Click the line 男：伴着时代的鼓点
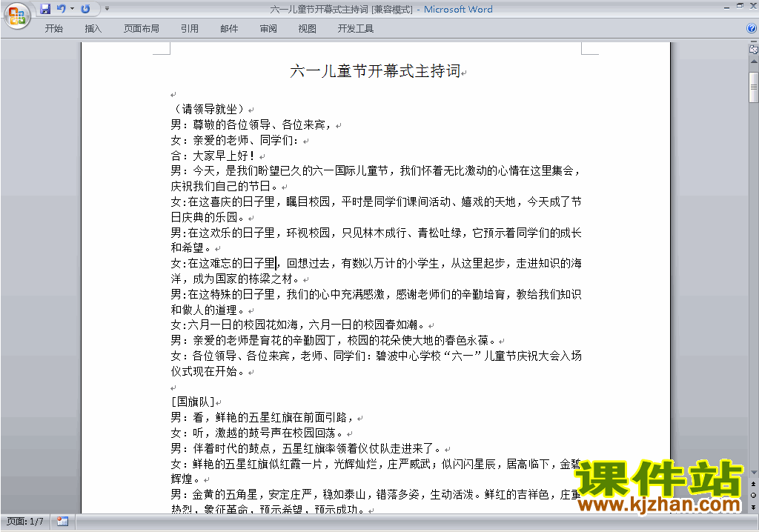 [306, 449]
